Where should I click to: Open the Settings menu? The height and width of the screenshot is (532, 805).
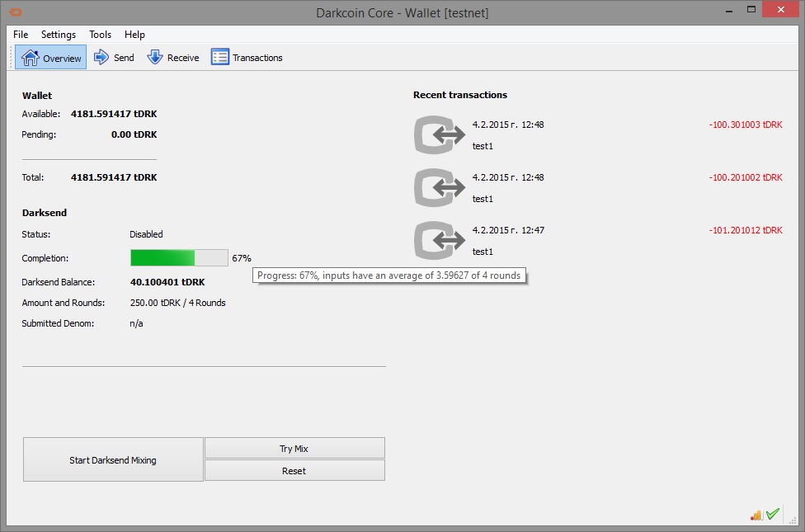click(x=59, y=35)
